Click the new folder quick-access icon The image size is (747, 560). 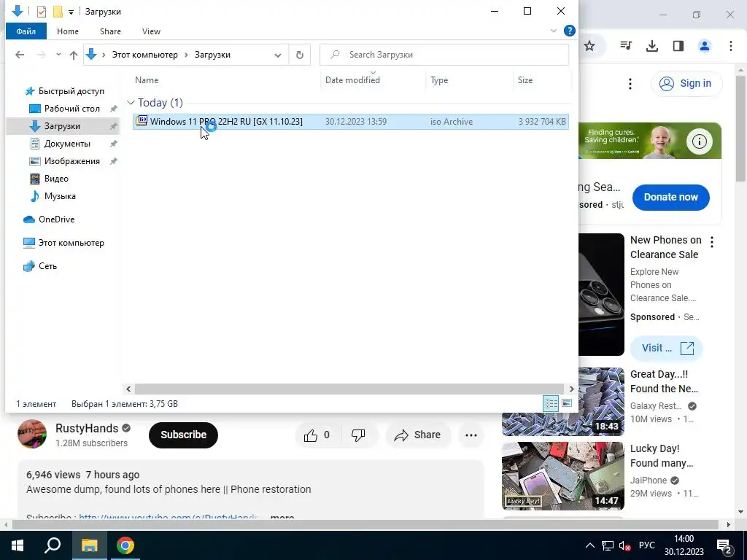click(x=58, y=12)
